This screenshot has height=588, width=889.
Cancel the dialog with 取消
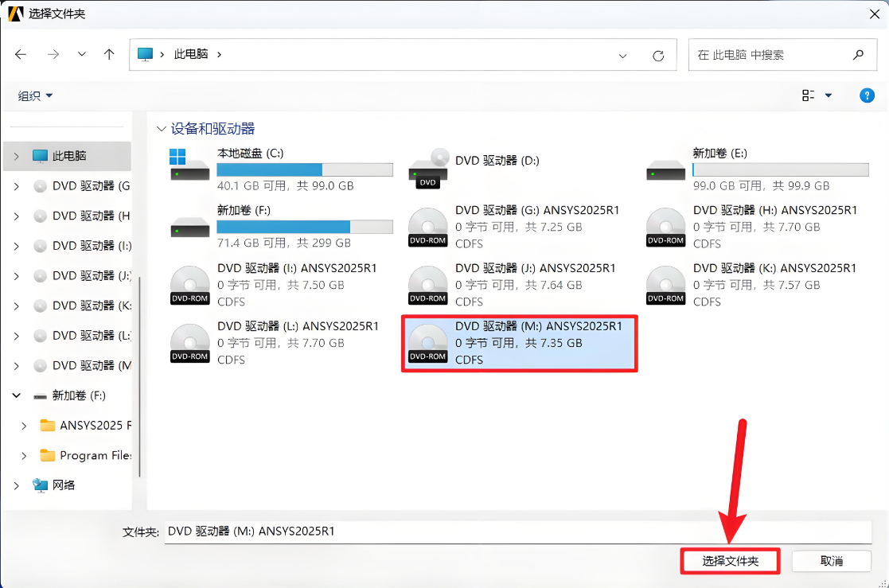[x=831, y=562]
